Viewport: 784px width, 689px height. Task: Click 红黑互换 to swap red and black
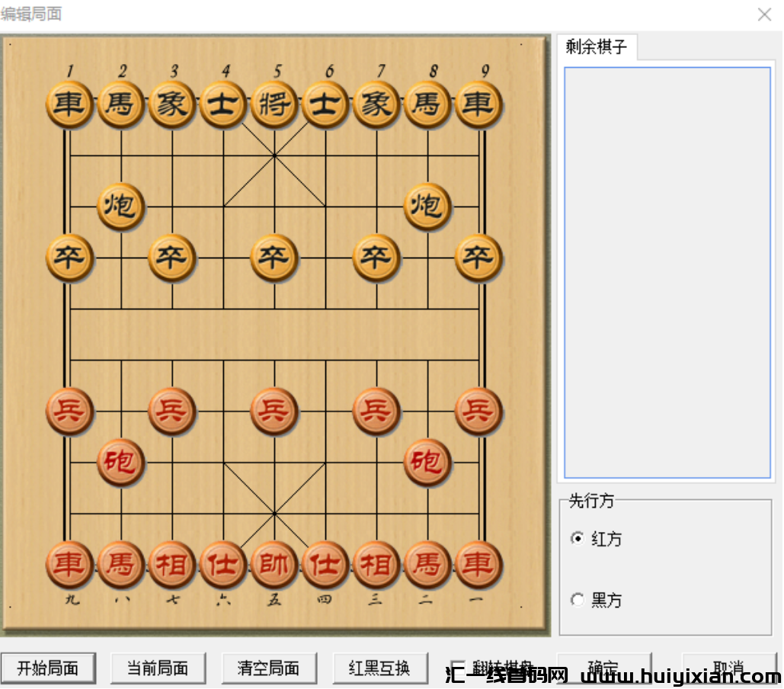click(380, 668)
